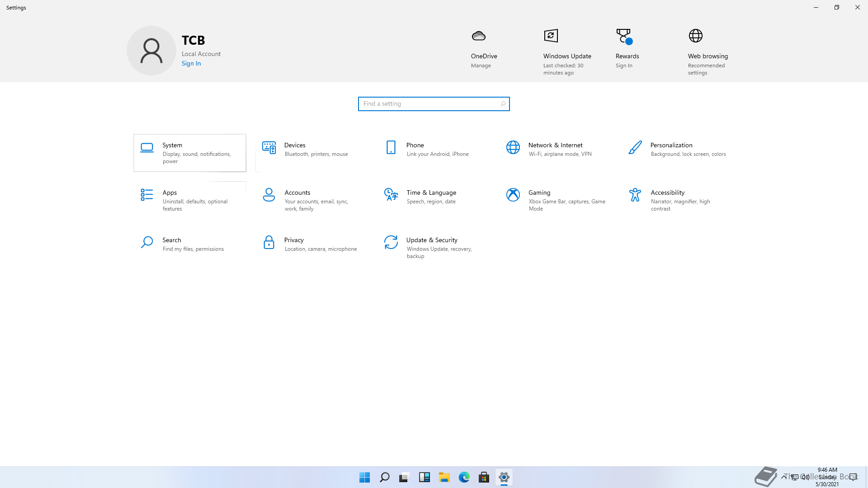
Task: Click the 9:46 AM taskbar clock
Action: 827,470
